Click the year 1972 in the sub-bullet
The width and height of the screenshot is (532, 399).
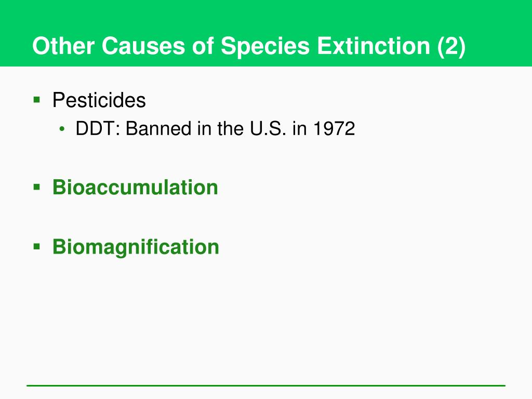pos(334,129)
